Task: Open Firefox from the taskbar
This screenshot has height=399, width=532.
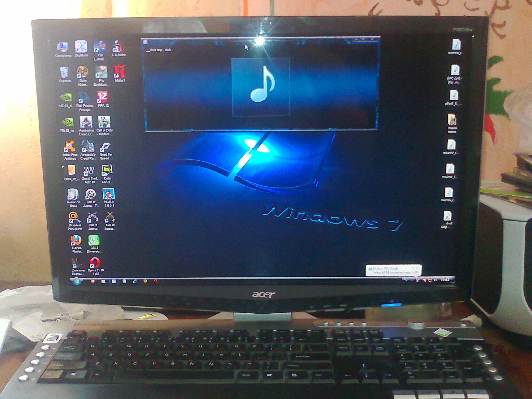Action: pyautogui.click(x=145, y=281)
